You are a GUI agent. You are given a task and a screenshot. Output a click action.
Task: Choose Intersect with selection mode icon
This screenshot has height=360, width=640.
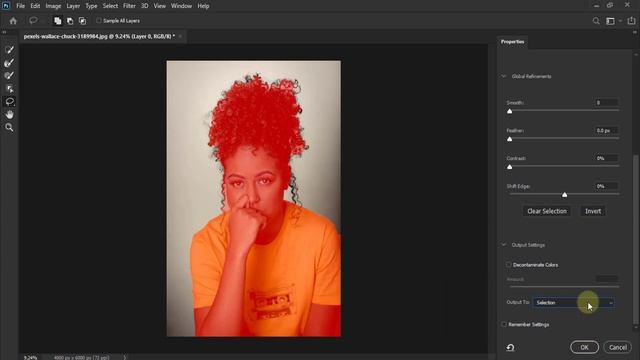pos(82,21)
